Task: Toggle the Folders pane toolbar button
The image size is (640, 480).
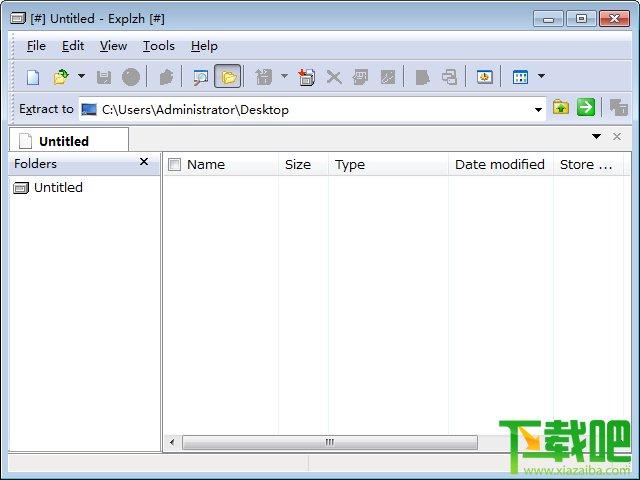Action: pos(228,76)
